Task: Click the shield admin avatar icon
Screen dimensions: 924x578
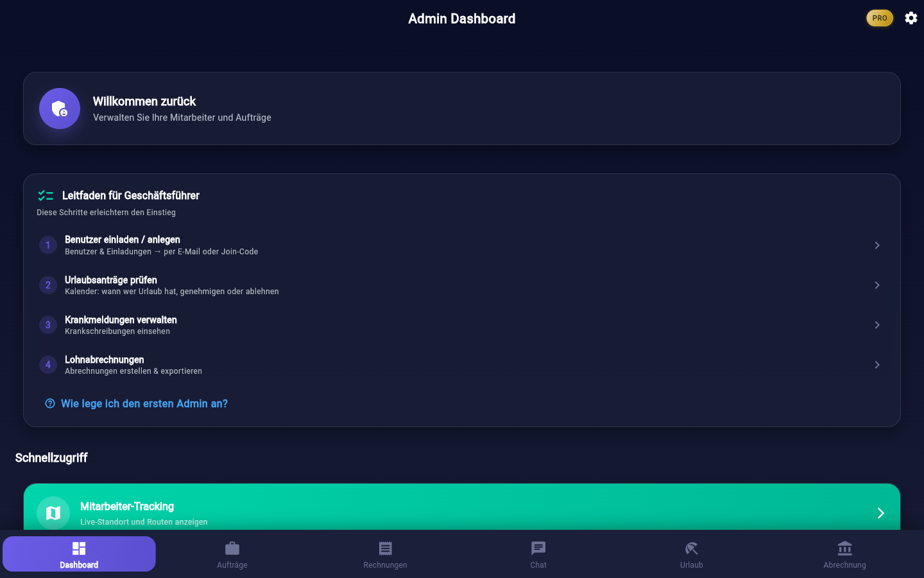Action: click(60, 109)
